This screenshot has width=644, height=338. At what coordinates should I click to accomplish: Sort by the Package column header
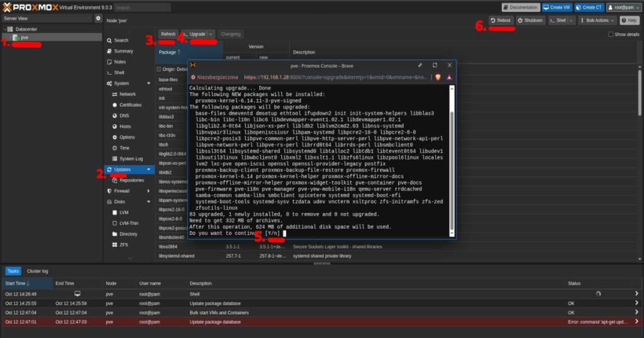[190, 52]
